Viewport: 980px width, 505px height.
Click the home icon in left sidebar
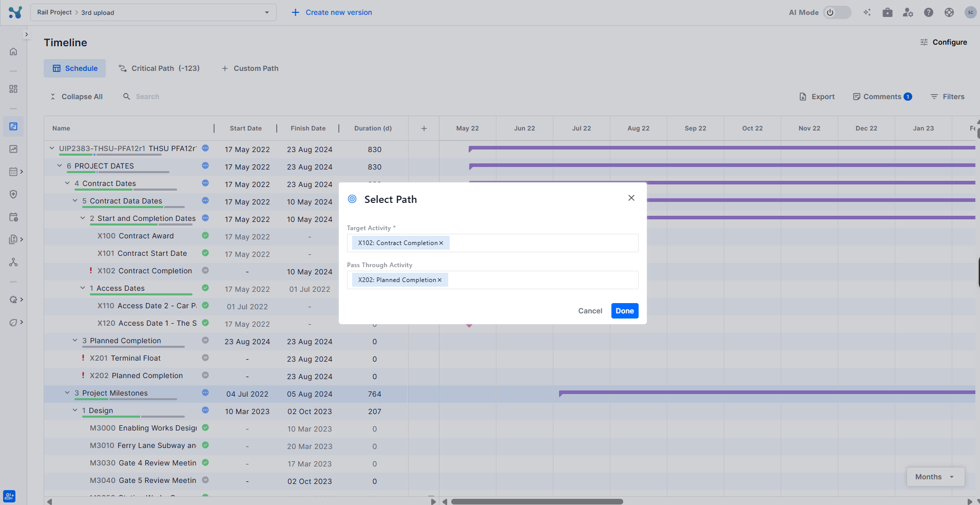13,51
